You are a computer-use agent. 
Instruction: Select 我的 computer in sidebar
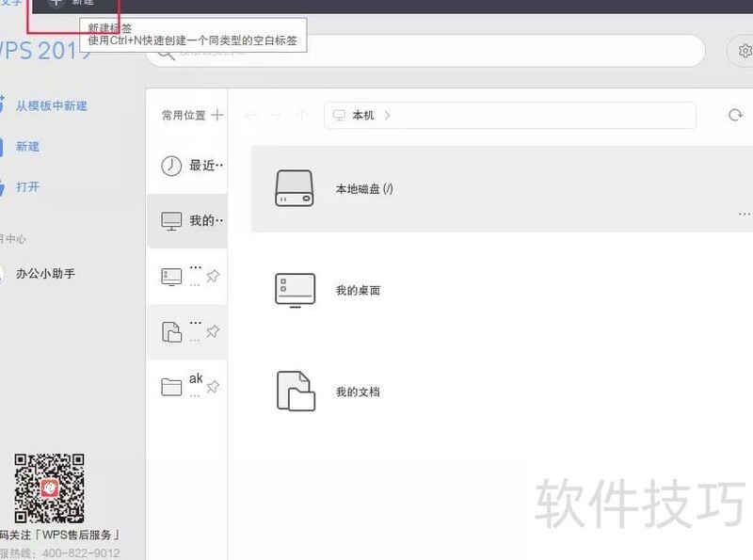tap(186, 221)
